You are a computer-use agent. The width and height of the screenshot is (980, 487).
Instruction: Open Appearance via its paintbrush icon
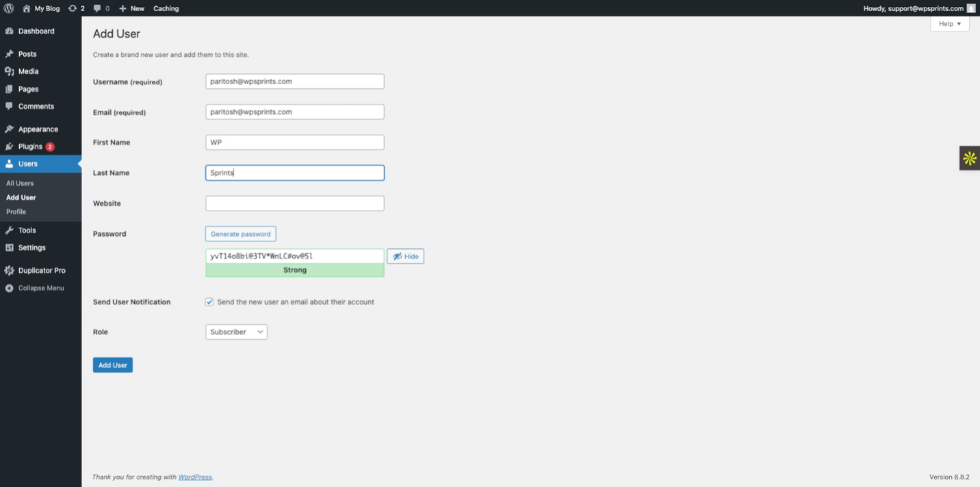click(x=9, y=129)
